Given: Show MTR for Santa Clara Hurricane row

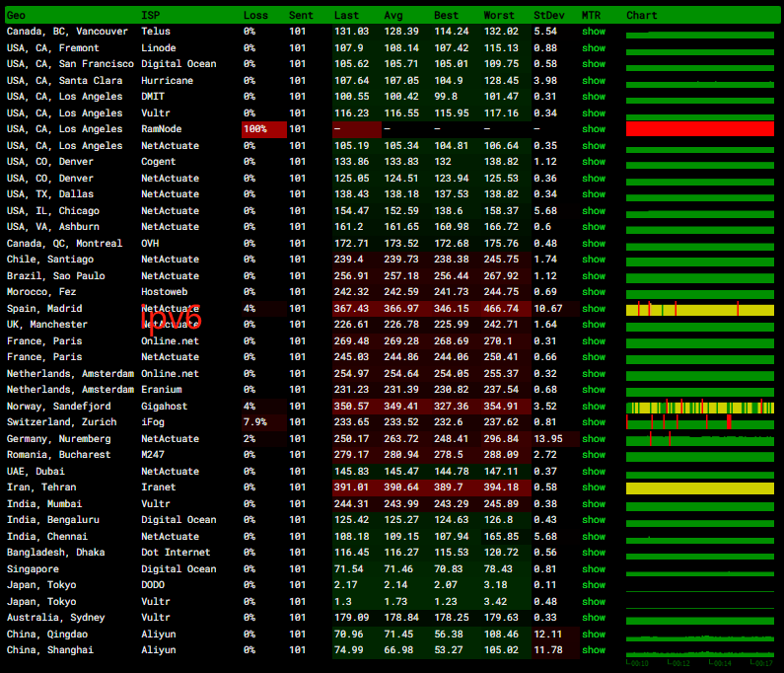Looking at the screenshot, I should [594, 81].
